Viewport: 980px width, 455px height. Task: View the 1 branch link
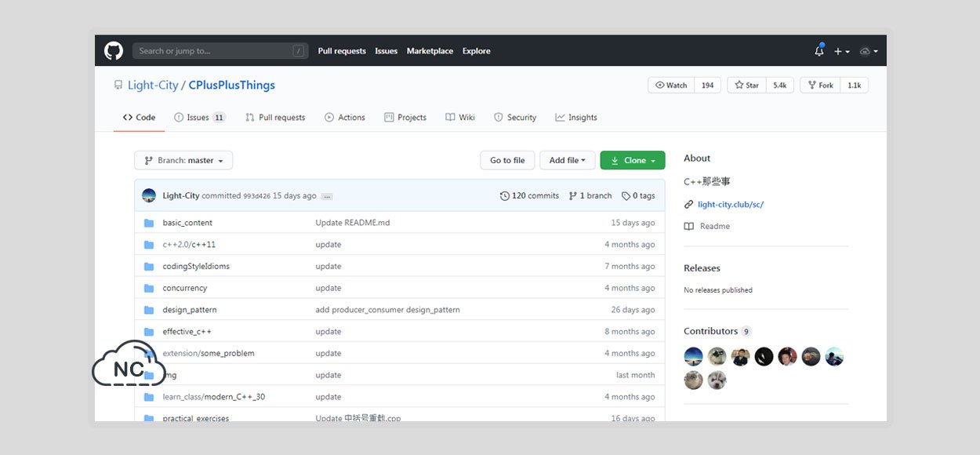[x=590, y=196]
